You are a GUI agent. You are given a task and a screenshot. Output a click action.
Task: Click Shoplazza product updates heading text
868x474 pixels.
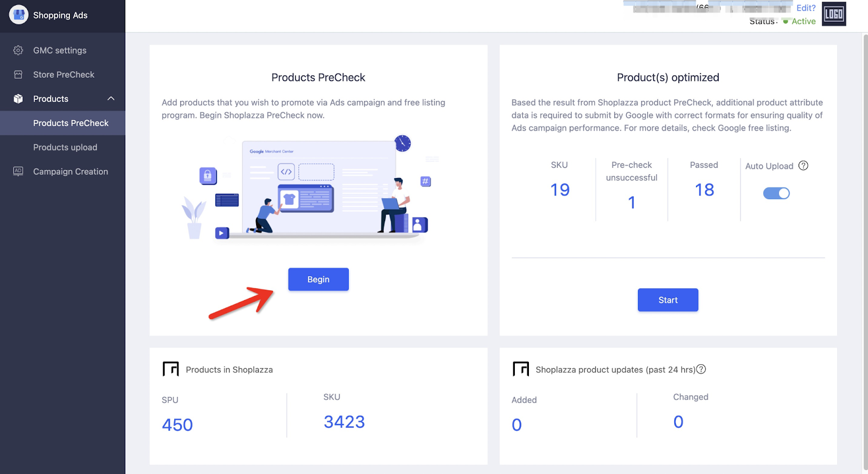click(615, 370)
